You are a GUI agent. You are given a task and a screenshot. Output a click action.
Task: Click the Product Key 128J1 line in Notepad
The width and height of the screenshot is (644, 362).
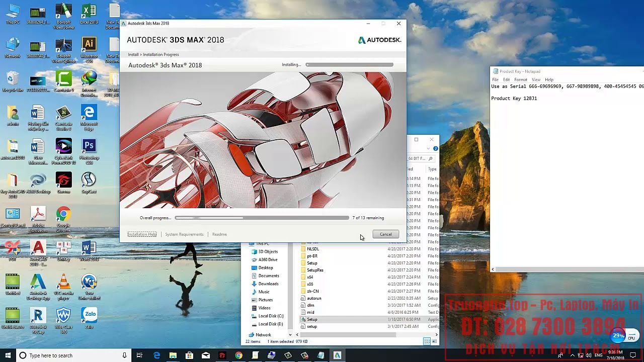pyautogui.click(x=514, y=99)
